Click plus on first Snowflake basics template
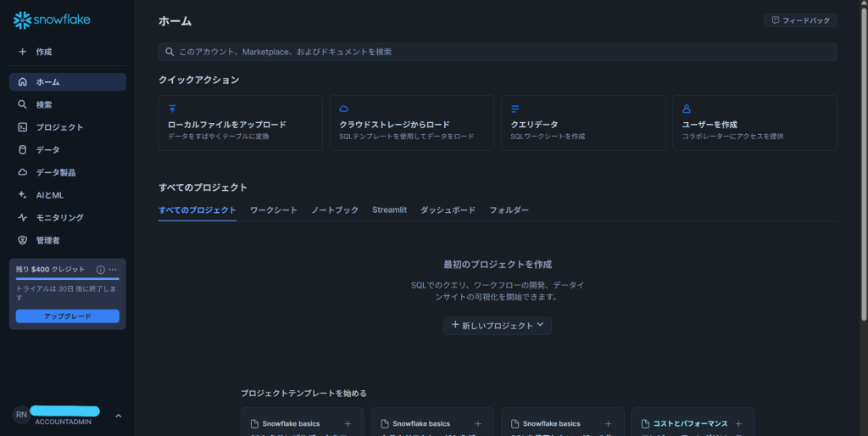The image size is (868, 436). coord(348,424)
